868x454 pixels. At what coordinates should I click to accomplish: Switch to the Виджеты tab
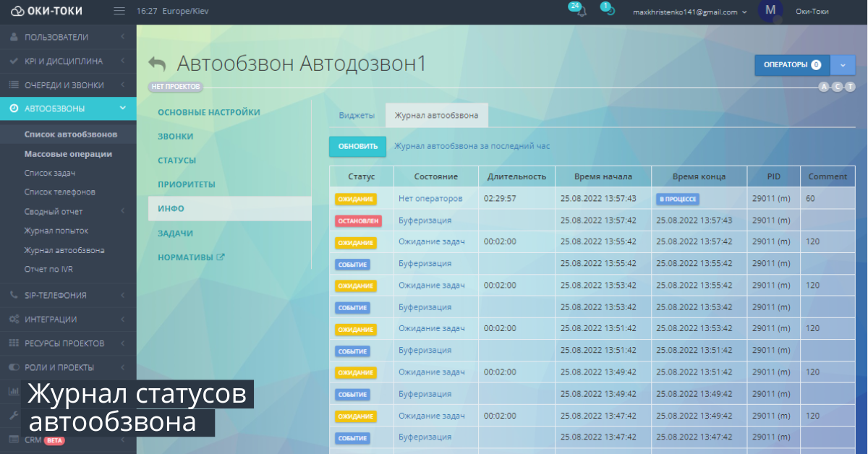click(x=357, y=115)
